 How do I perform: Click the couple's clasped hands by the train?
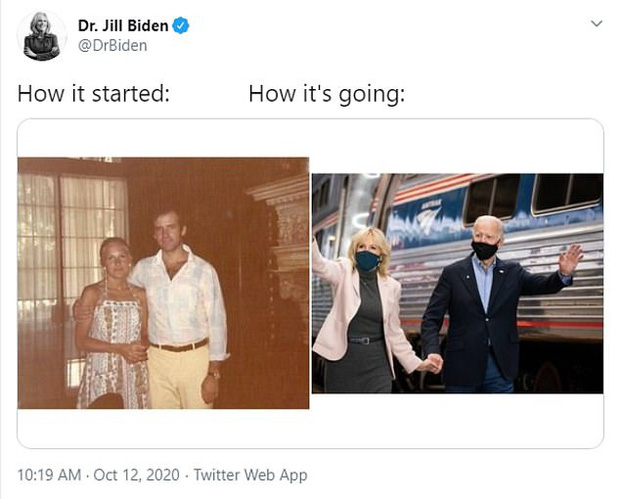point(432,363)
